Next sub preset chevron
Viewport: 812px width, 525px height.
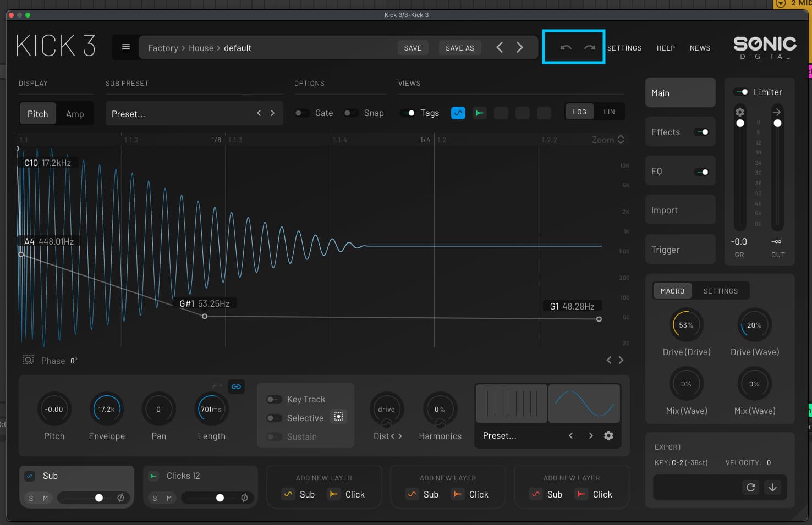[x=272, y=113]
